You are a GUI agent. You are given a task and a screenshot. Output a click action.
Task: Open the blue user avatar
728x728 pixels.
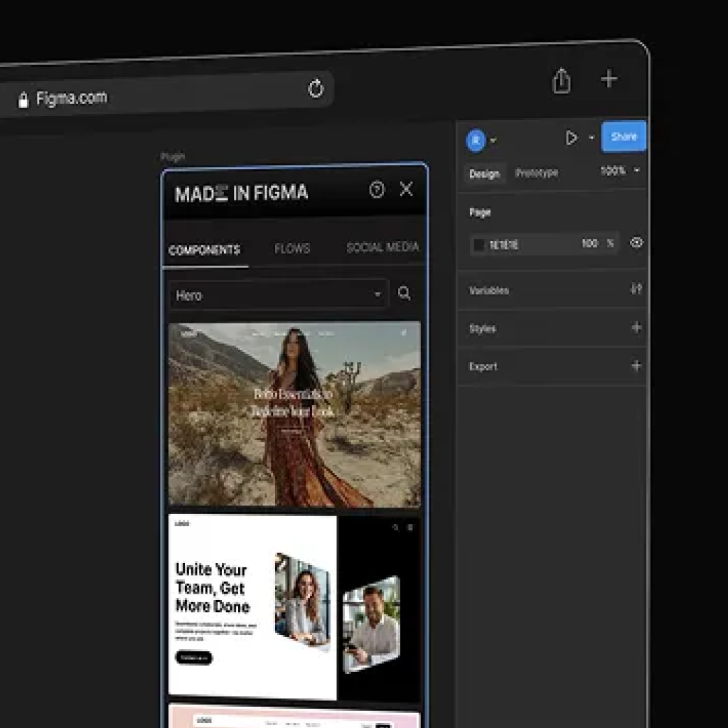coord(476,140)
